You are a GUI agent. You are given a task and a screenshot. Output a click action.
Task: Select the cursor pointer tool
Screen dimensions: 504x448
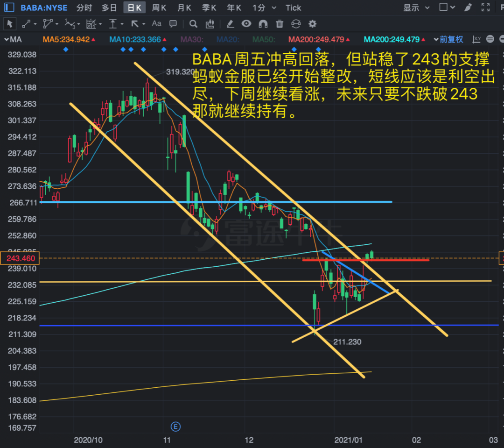[10, 24]
